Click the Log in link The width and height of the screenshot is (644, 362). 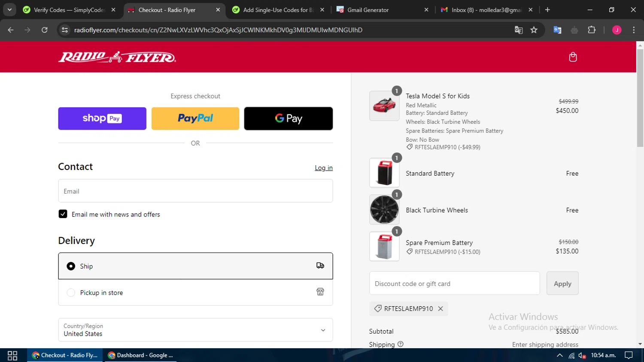(x=324, y=168)
